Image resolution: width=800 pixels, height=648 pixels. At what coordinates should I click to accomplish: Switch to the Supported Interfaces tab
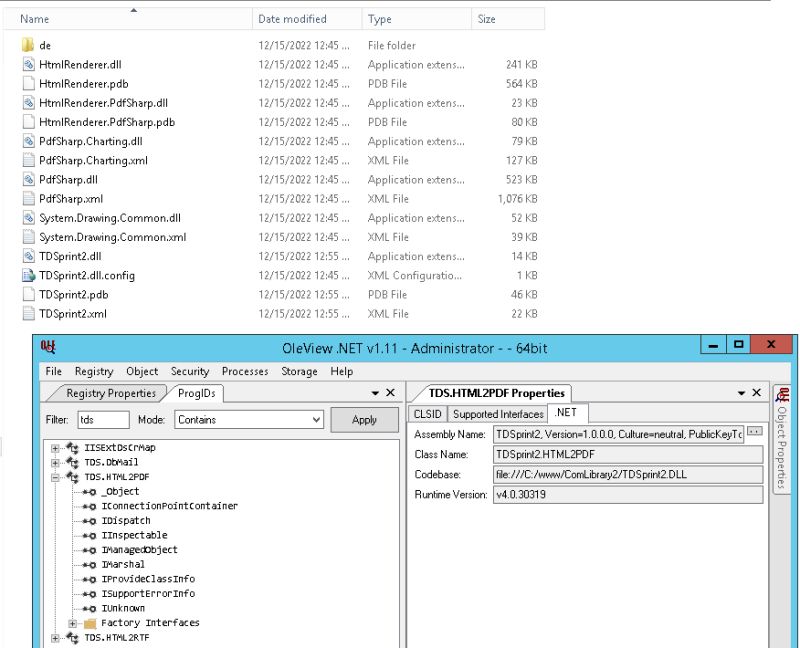pyautogui.click(x=498, y=413)
